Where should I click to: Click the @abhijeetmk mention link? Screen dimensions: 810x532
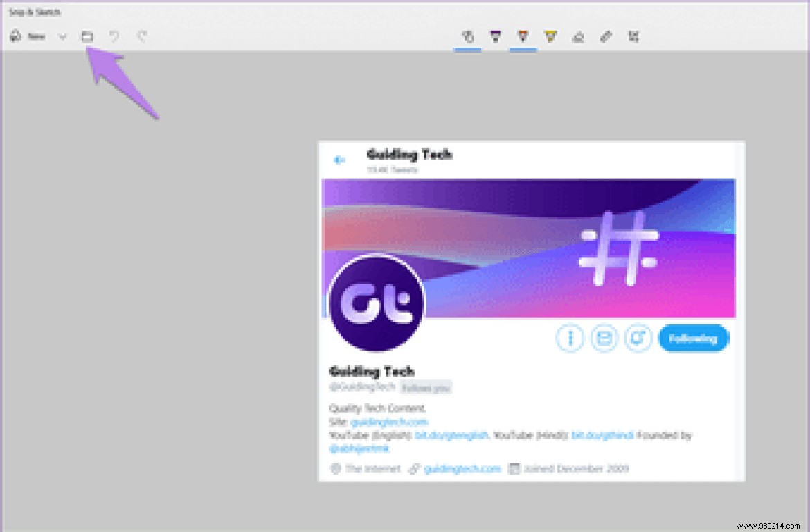[x=359, y=448]
